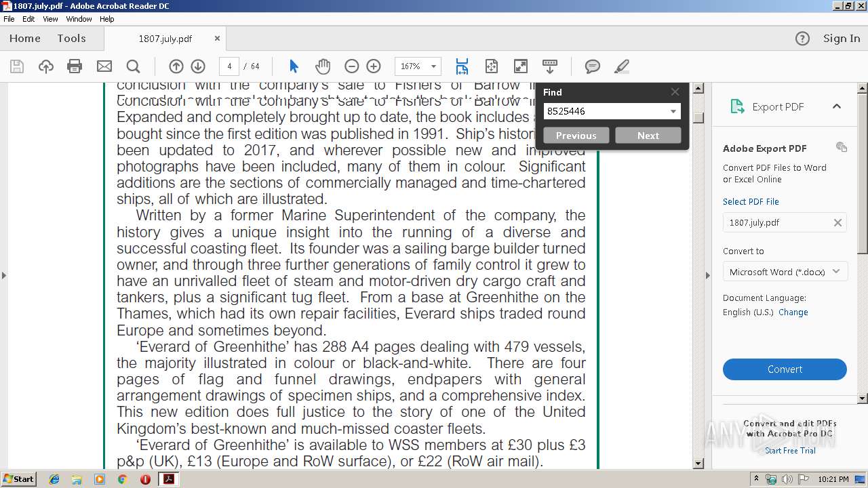Collapse the right tools pane arrow

click(x=708, y=275)
